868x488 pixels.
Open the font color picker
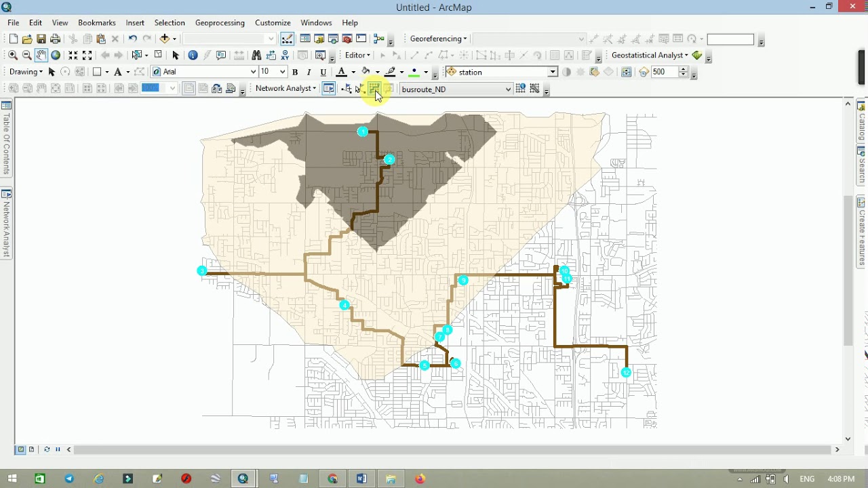[x=342, y=72]
